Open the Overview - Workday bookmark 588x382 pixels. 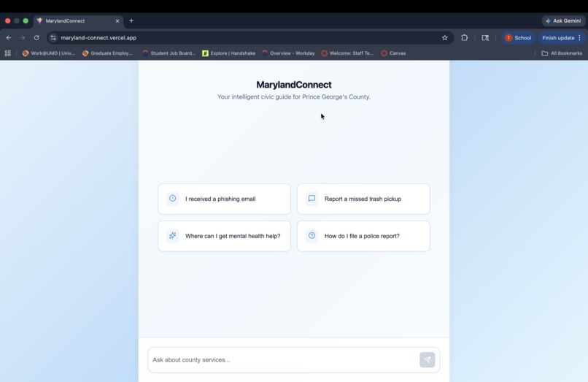click(288, 53)
